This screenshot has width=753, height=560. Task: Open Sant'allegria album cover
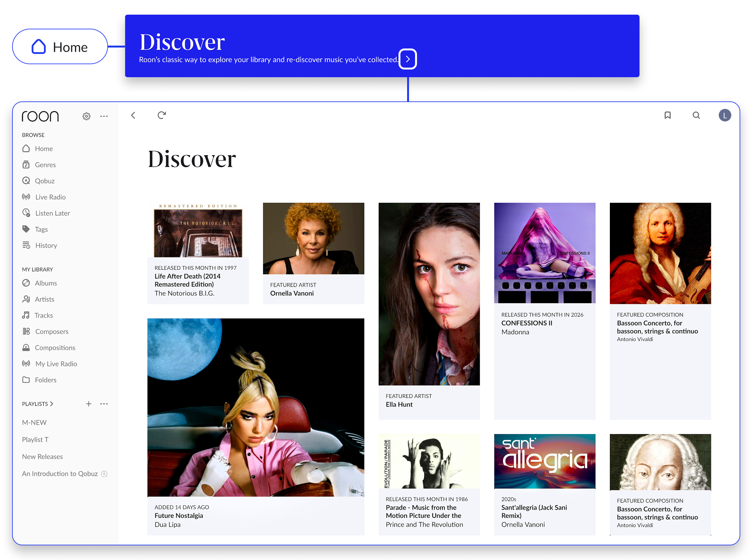click(x=545, y=461)
